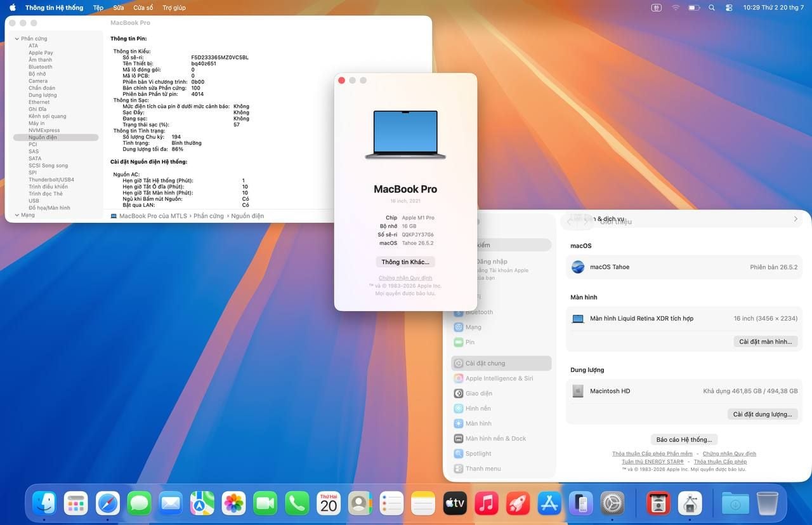Screen dimensions: 812x525
Task: Open the green Phone app in the Dock
Action: (297, 503)
